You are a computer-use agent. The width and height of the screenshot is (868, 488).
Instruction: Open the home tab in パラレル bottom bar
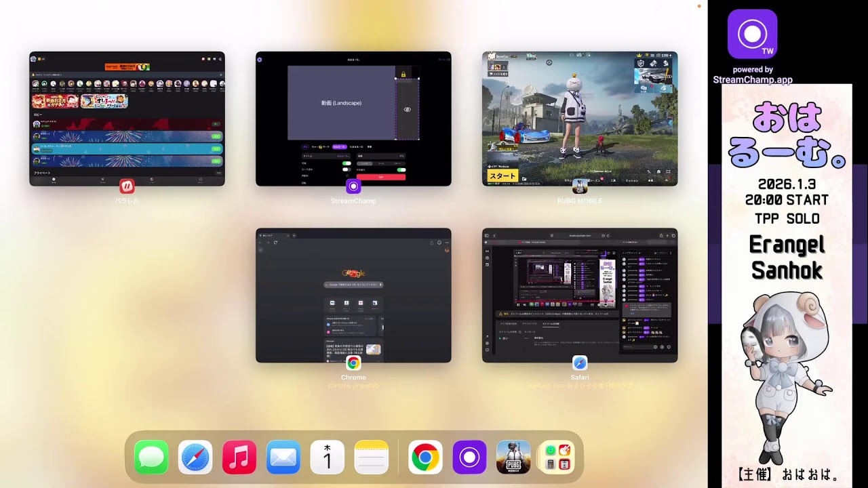pyautogui.click(x=54, y=181)
